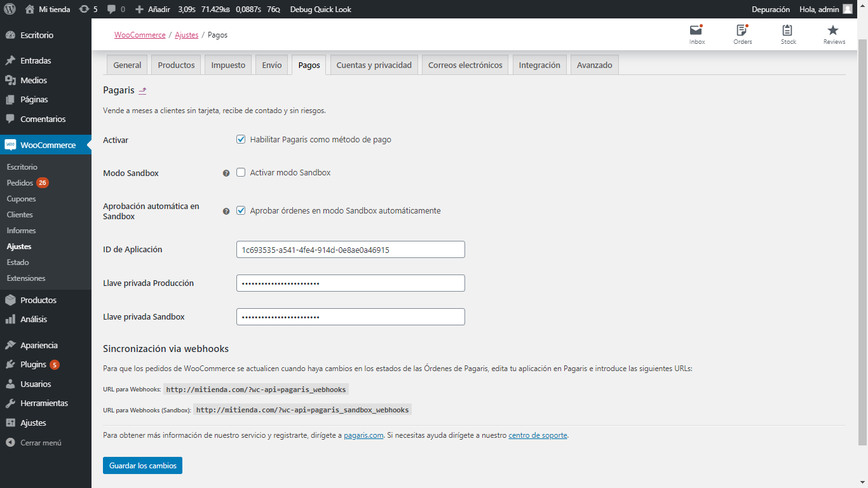
Task: Open the WooCommerce Inbox icon
Action: point(697,34)
